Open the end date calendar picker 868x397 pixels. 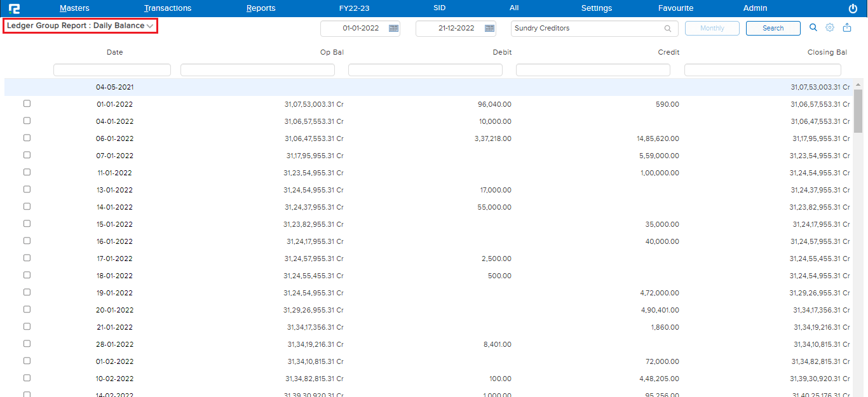point(489,29)
